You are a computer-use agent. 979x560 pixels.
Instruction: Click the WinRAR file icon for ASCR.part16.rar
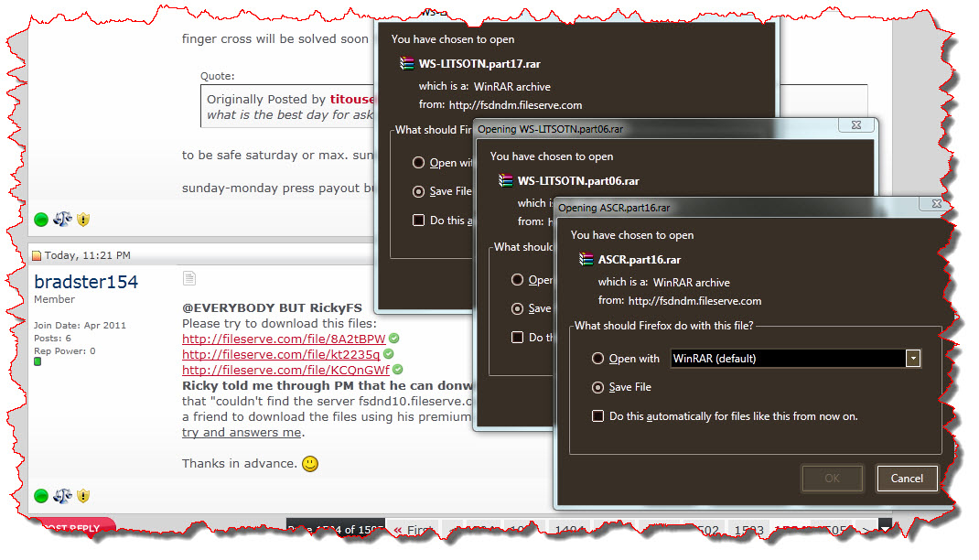(x=586, y=260)
